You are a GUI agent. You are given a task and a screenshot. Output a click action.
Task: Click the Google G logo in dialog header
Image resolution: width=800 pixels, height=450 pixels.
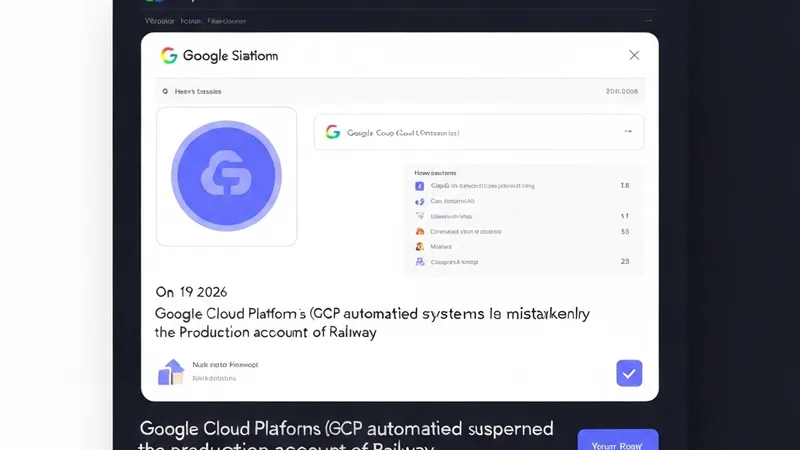point(169,55)
